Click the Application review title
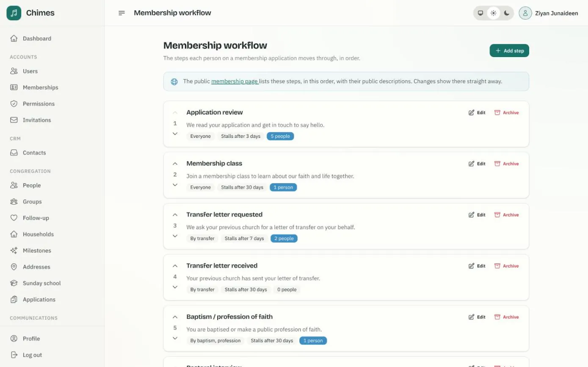Image resolution: width=588 pixels, height=367 pixels. [215, 112]
